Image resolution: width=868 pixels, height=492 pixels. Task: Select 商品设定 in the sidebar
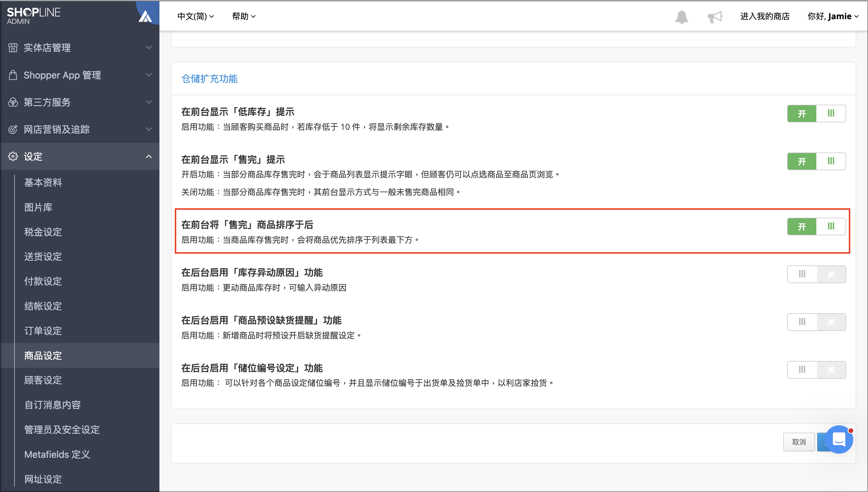(x=80, y=355)
